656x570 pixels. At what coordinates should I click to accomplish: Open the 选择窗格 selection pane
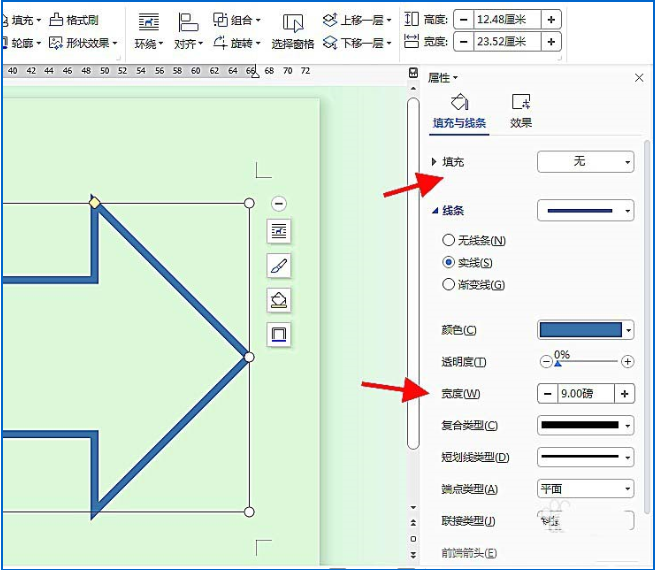(x=292, y=31)
